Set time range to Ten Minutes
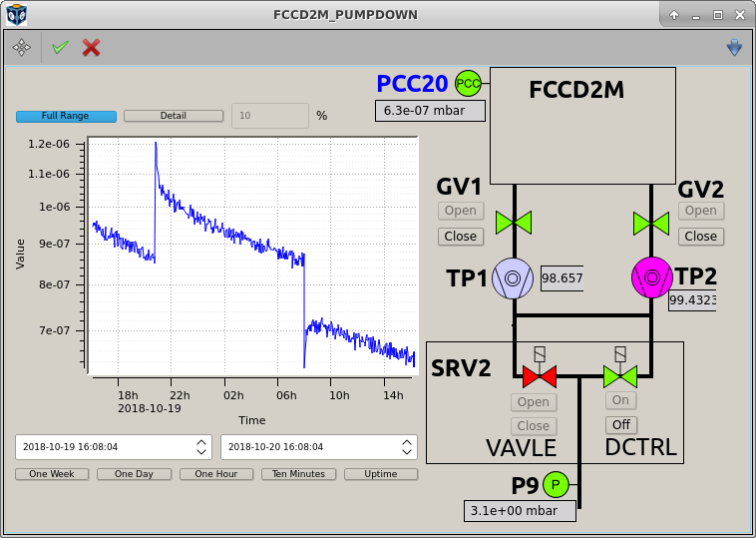Screen dimensions: 756x538 coord(298,474)
